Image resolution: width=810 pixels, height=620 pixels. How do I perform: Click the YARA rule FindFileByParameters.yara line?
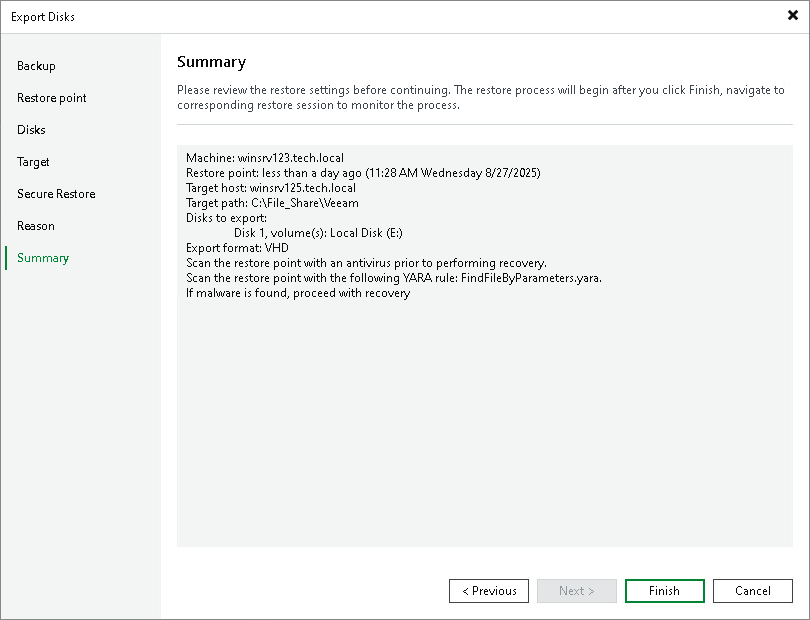point(394,278)
